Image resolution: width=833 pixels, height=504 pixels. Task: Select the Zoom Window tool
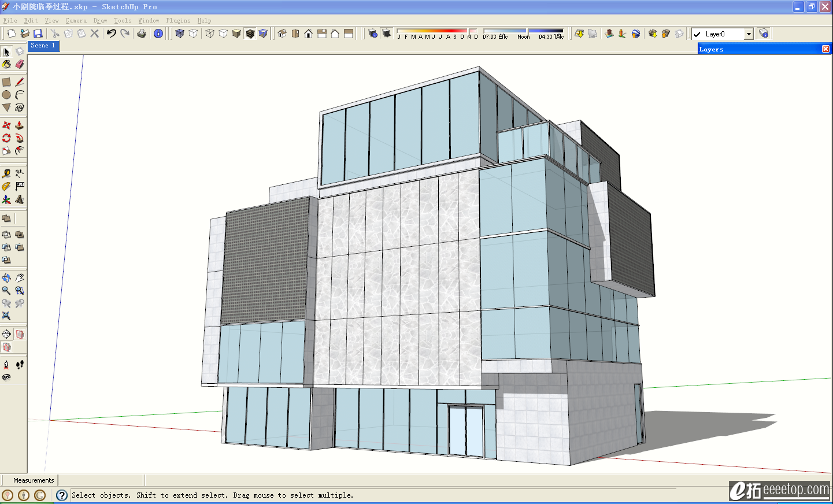click(x=20, y=291)
